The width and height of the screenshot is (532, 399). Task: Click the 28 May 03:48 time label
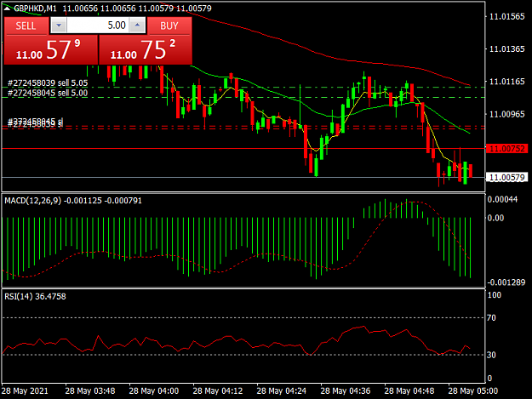(x=90, y=390)
